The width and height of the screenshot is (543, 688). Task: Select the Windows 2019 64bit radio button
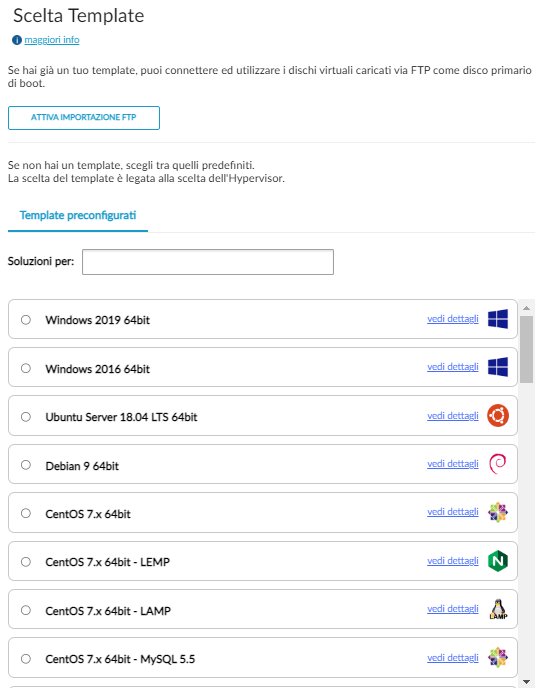[x=26, y=319]
